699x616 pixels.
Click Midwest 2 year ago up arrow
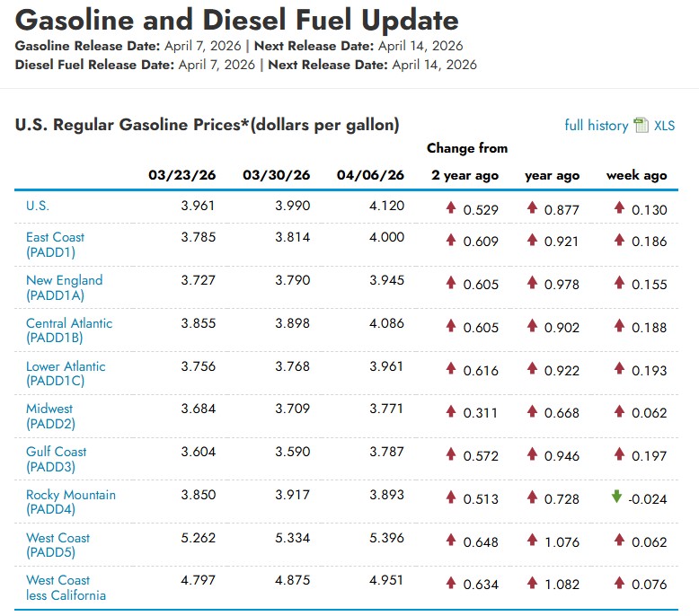coord(451,411)
